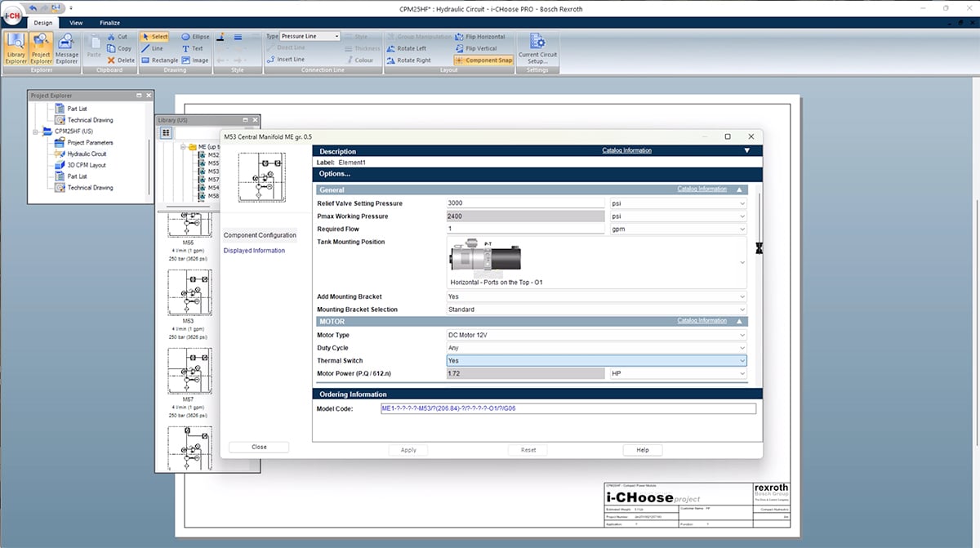Open the Library Explorer panel
The width and height of the screenshot is (980, 548).
point(16,47)
